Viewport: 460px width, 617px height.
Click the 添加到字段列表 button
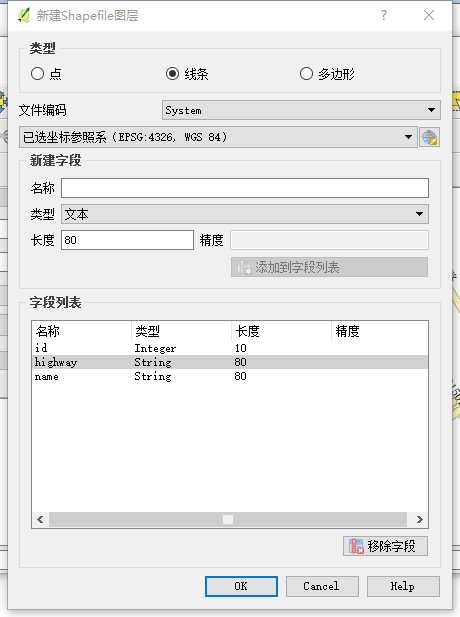coord(329,267)
